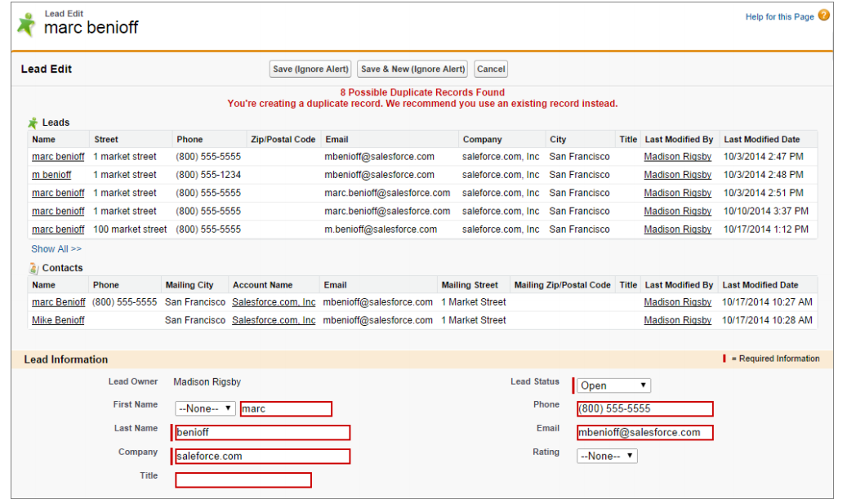Click the Leads table Street column header
The image size is (847, 504).
(x=106, y=140)
